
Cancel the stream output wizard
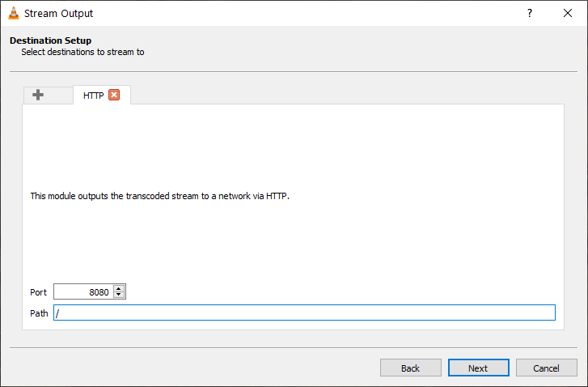(x=547, y=368)
